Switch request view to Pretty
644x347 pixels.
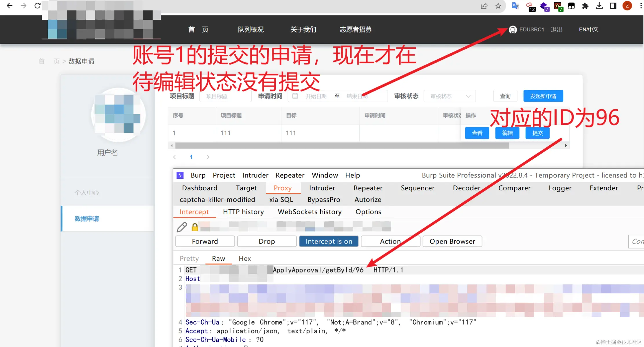(189, 258)
